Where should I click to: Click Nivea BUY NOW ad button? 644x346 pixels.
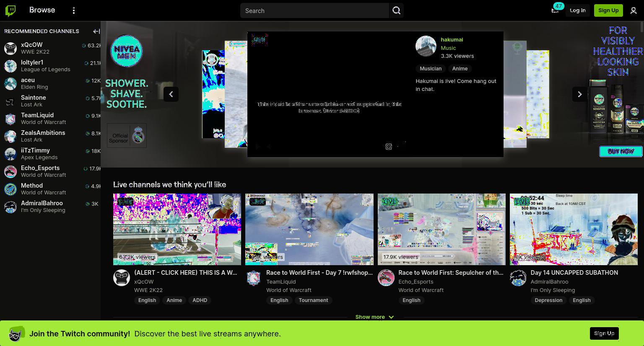(x=621, y=151)
